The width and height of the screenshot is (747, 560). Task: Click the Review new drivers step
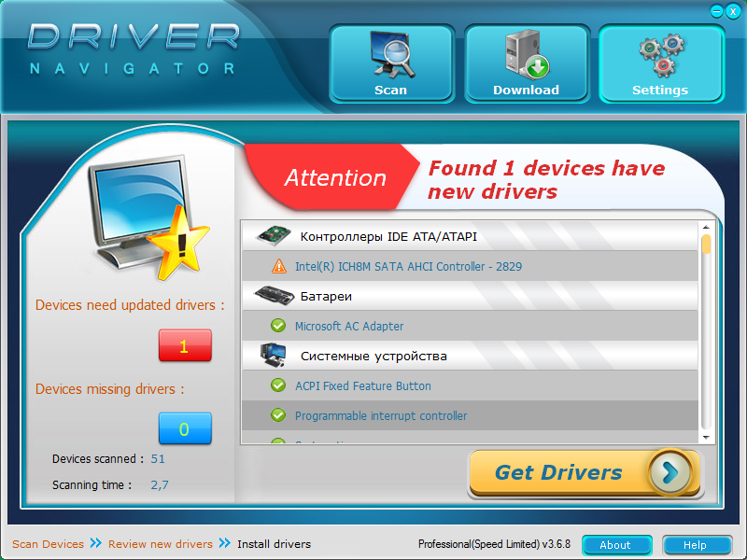tap(161, 544)
